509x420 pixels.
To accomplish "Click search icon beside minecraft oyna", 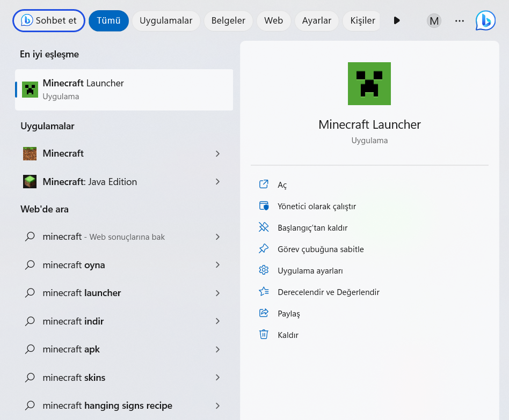I will pos(30,264).
